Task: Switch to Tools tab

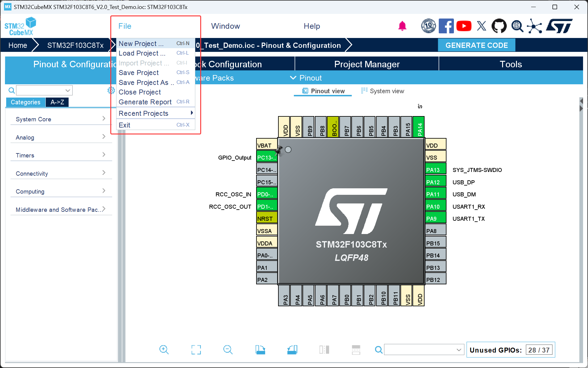Action: tap(511, 64)
